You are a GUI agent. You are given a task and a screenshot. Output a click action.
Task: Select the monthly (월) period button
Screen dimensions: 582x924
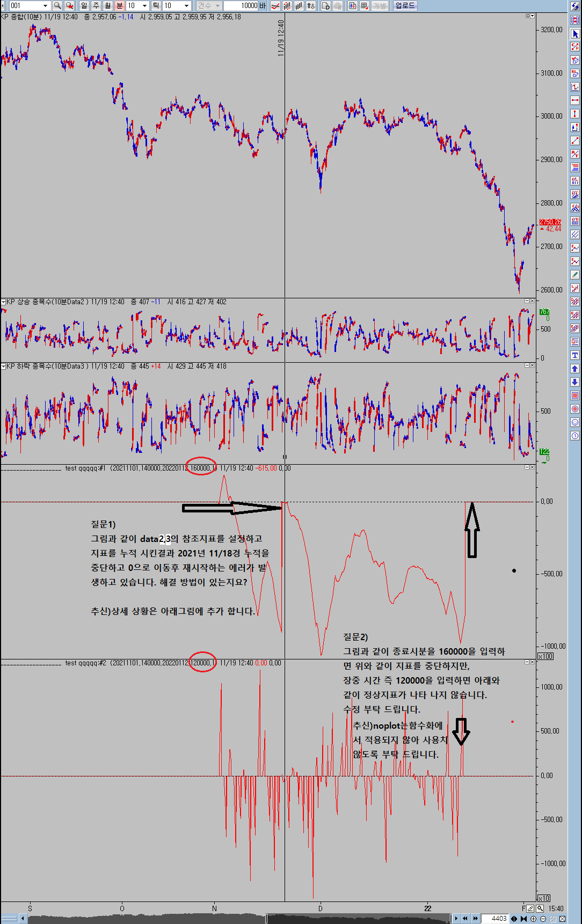[108, 6]
